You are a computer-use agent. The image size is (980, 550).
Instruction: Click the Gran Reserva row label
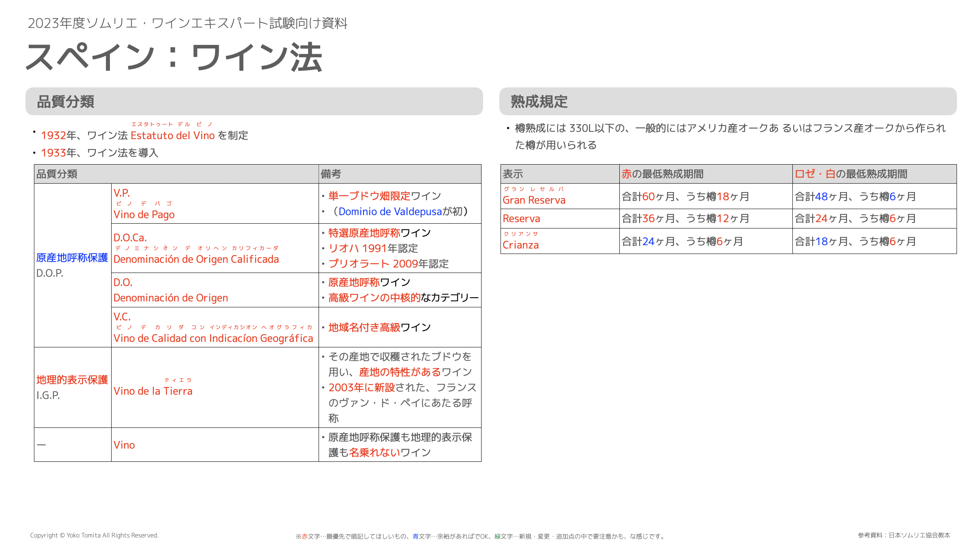pyautogui.click(x=534, y=200)
